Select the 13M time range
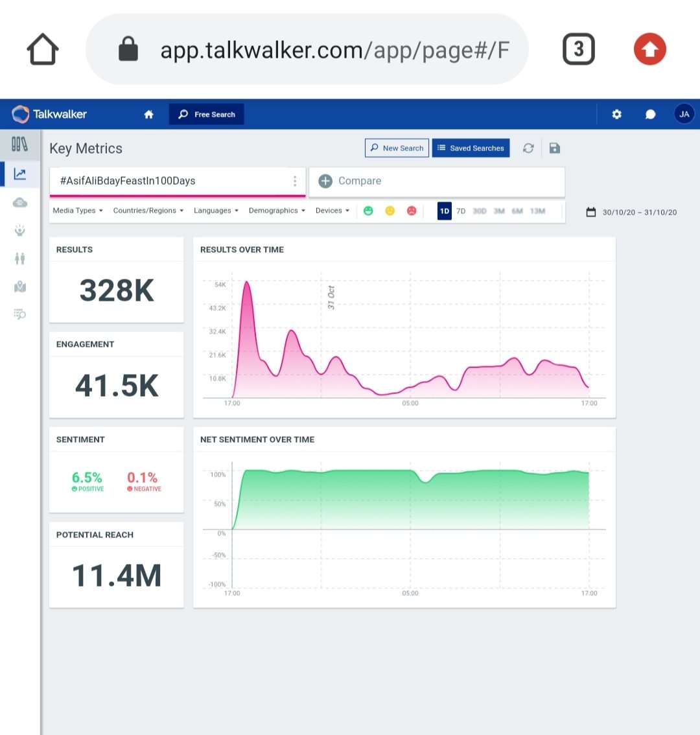This screenshot has height=735, width=700. click(x=537, y=211)
